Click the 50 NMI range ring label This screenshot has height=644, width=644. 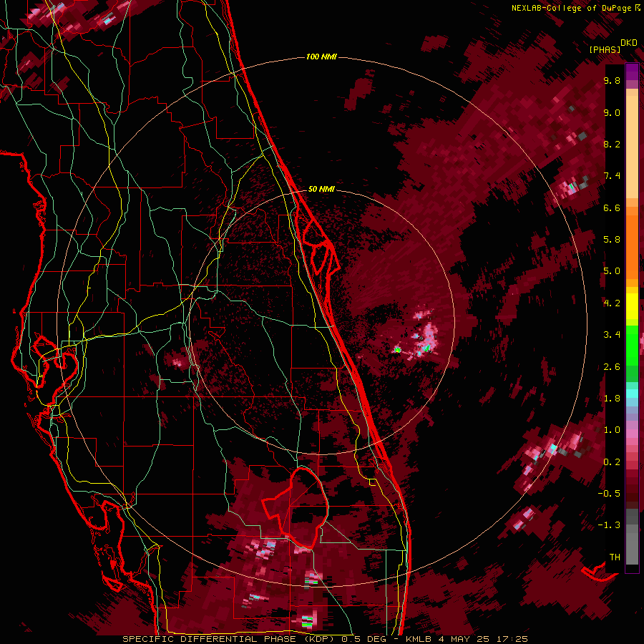(321, 189)
